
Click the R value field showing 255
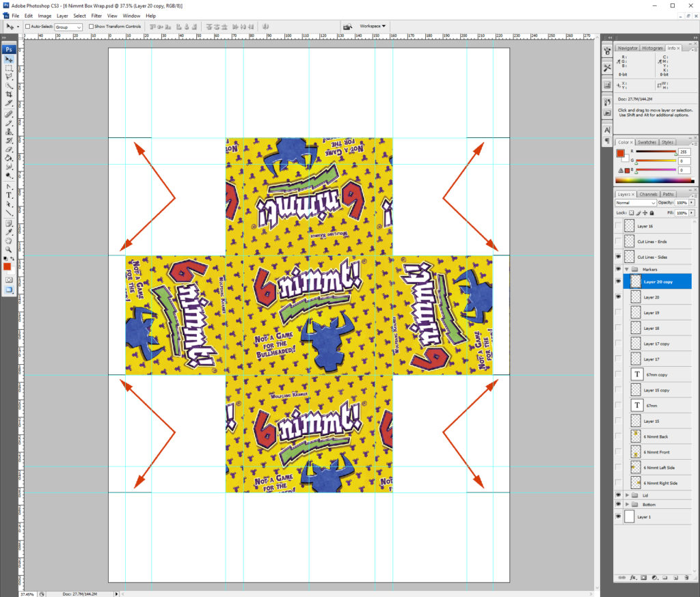[x=684, y=152]
